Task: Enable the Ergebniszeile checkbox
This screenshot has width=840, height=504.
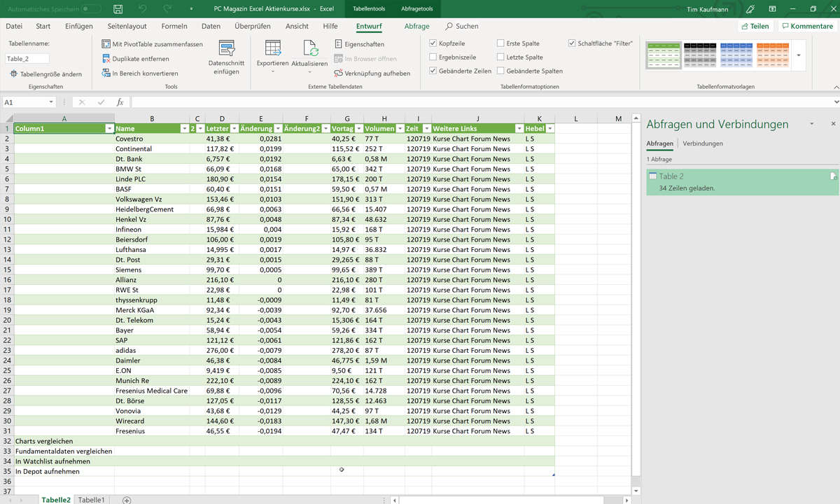Action: tap(433, 57)
